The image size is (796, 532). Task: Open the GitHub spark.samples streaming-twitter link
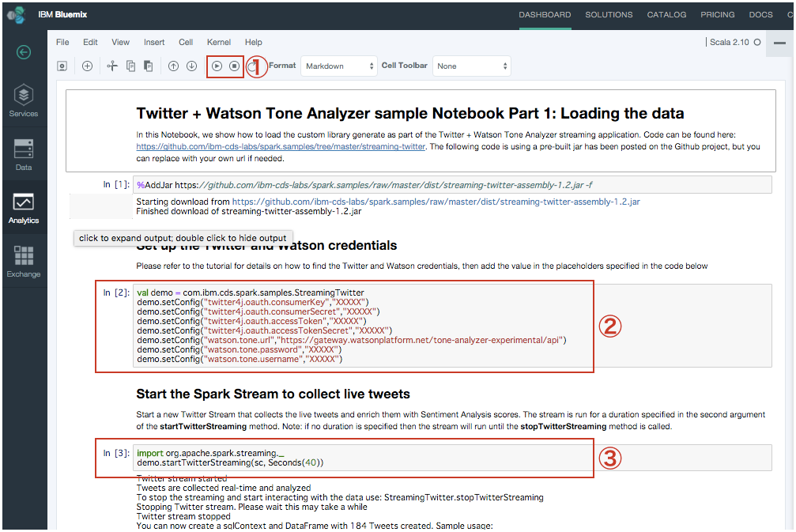[x=281, y=147]
